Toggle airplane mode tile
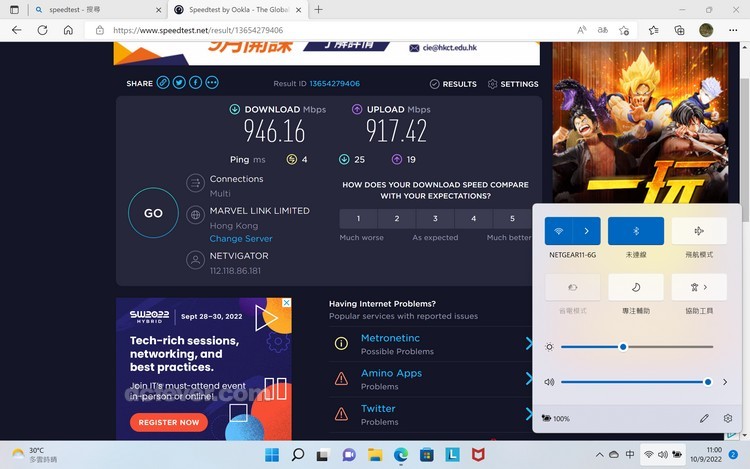This screenshot has width=750, height=469. tap(699, 231)
